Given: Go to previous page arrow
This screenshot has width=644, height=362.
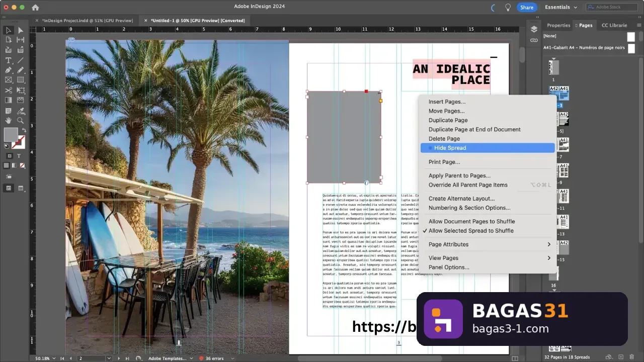Looking at the screenshot, I should click(70, 358).
